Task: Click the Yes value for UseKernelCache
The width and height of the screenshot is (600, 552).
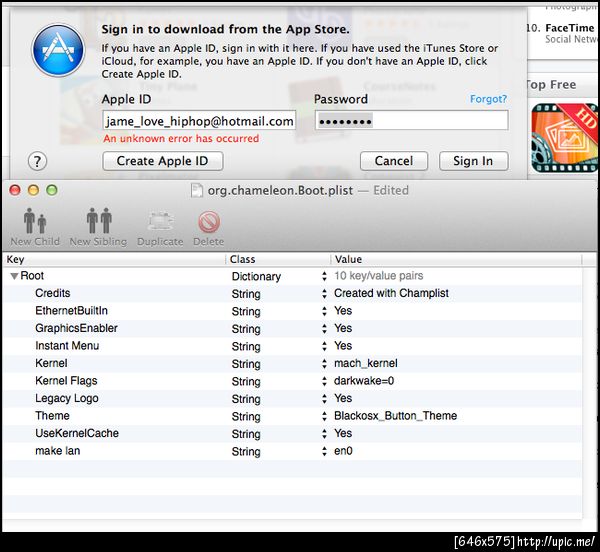Action: click(343, 433)
